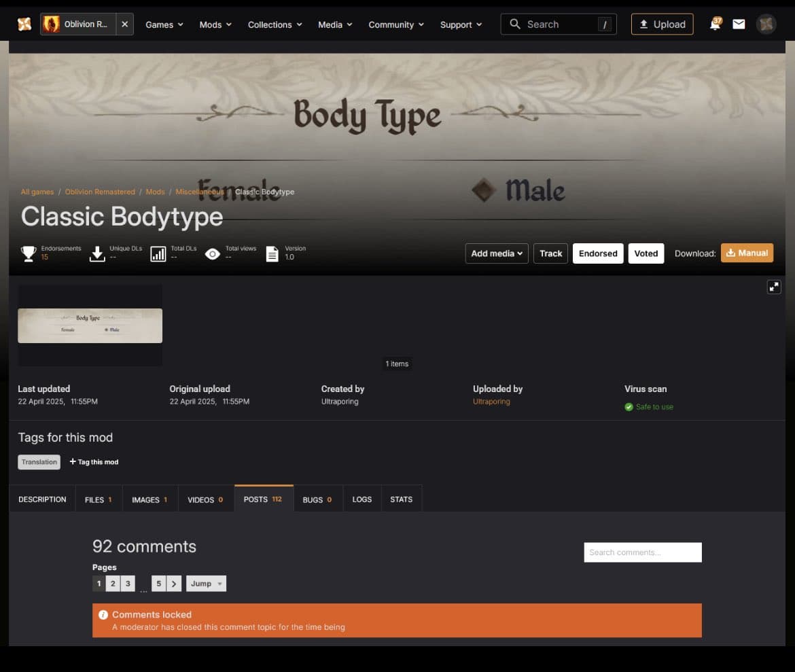Open uploader Ultraporing profile link
The height and width of the screenshot is (672, 795).
point(491,401)
